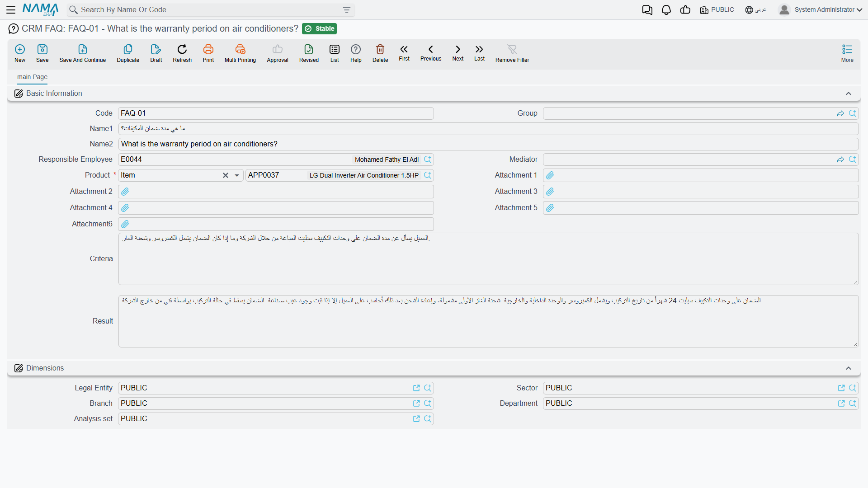
Task: Search Analysis set lookup
Action: [x=428, y=419]
